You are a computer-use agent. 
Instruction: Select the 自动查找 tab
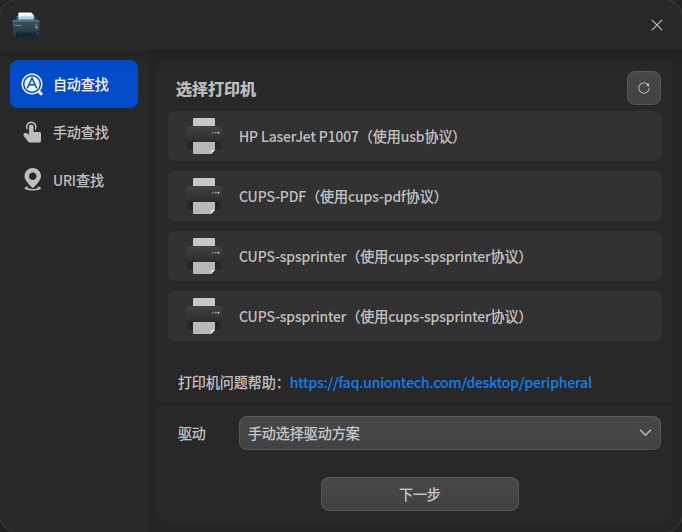click(74, 84)
